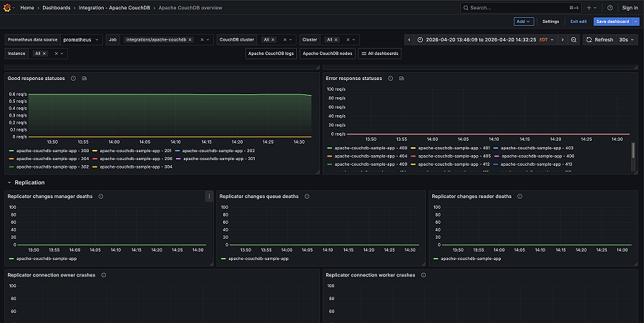Show info for Replicator changes manager deaths
Screen dimensions: 644x323
click(101, 197)
